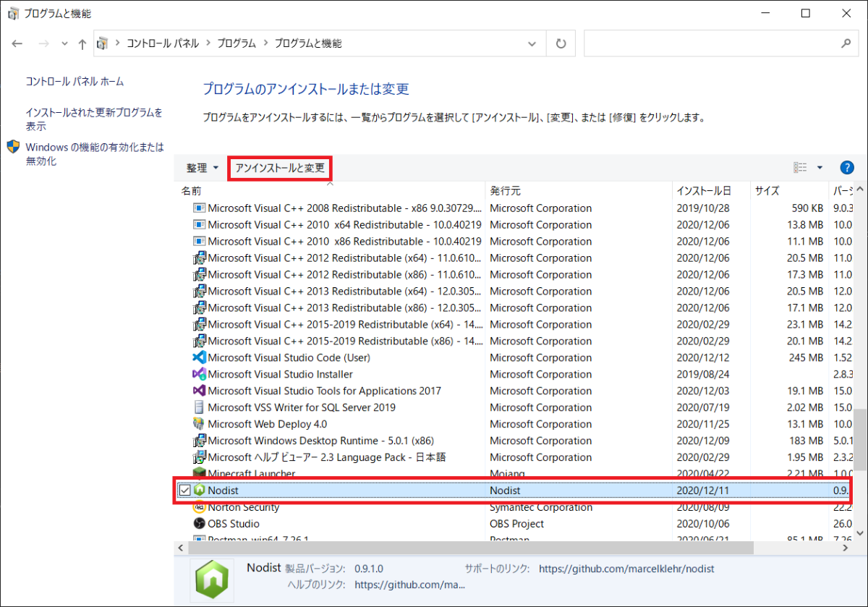Select Windows Desktop Runtime 5.0.1 icon
This screenshot has width=868, height=607.
pyautogui.click(x=200, y=441)
